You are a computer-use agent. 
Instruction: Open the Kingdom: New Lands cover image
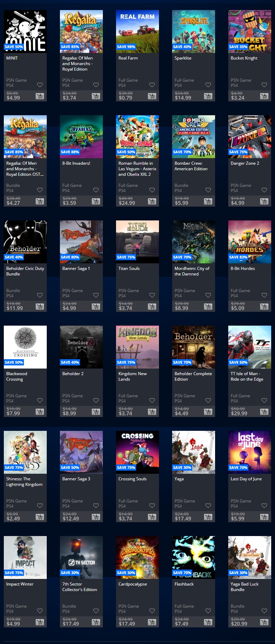tap(137, 347)
